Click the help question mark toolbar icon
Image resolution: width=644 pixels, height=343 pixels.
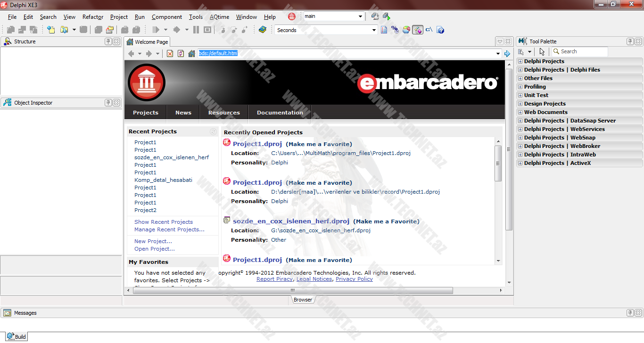pos(441,30)
